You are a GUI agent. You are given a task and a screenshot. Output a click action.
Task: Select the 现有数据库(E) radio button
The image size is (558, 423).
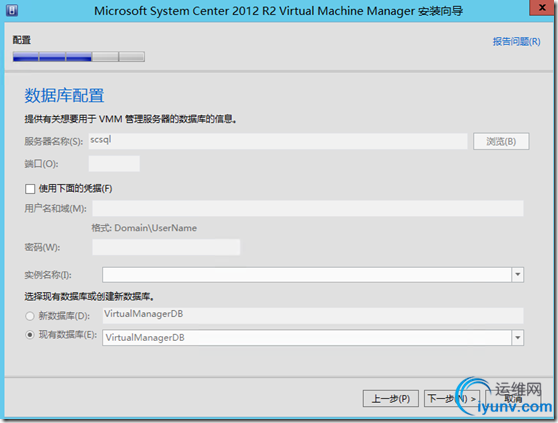pos(30,335)
